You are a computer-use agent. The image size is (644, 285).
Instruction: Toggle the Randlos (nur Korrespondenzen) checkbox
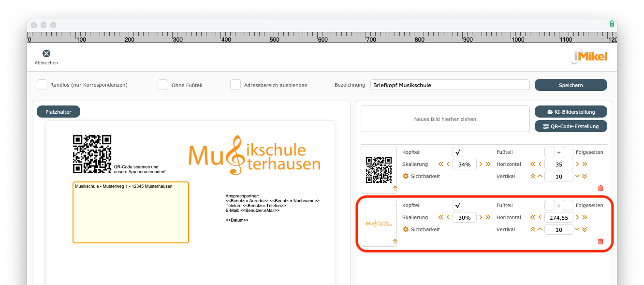pos(42,85)
